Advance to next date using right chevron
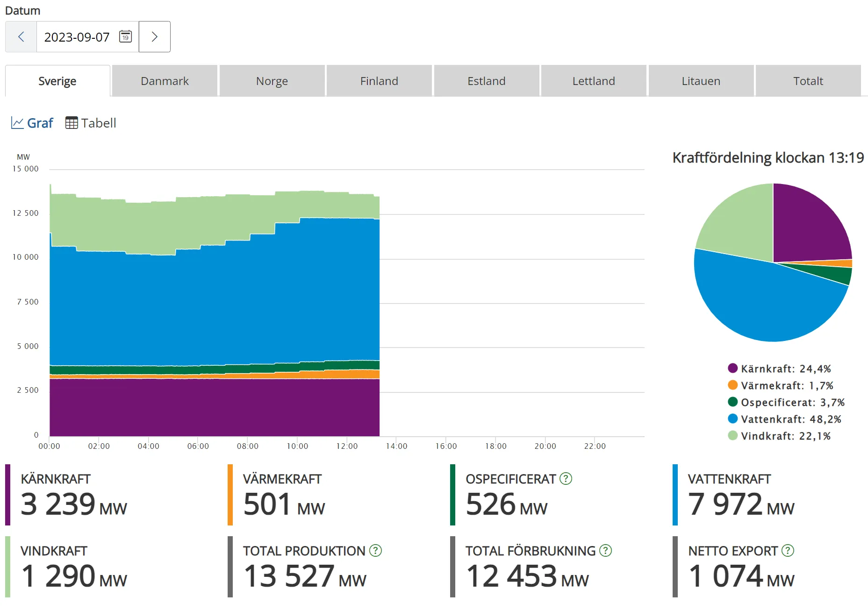 pos(154,36)
